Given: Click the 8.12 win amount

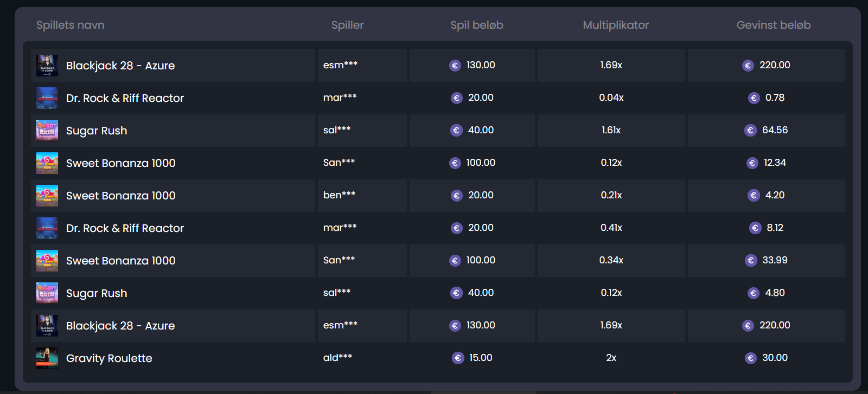Looking at the screenshot, I should click(x=775, y=228).
